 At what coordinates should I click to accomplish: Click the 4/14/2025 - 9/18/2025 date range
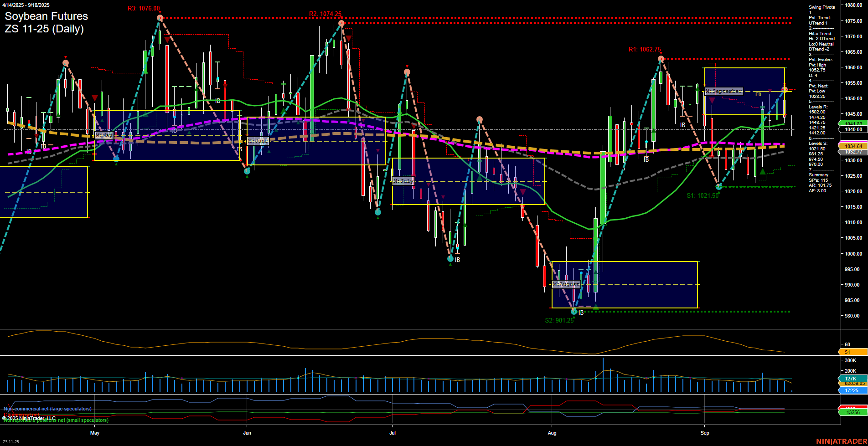click(25, 5)
